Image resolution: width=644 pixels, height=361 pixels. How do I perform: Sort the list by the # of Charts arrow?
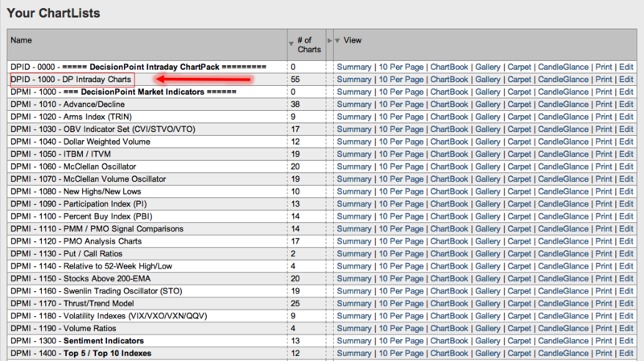point(291,43)
